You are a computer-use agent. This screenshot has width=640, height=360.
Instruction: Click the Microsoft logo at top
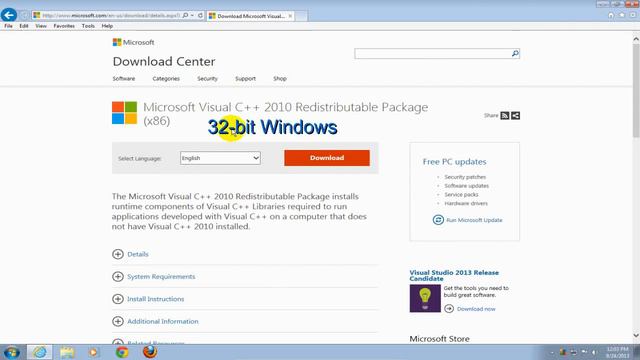tap(133, 42)
